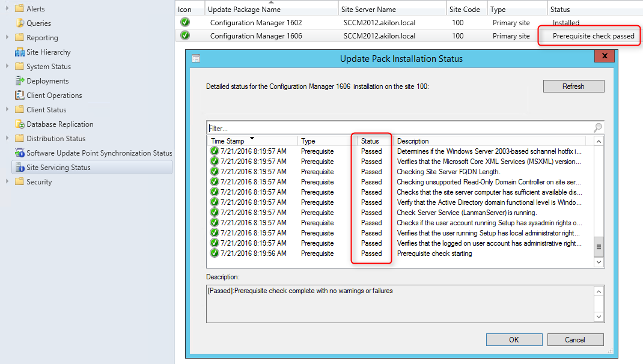Click status list scrollbar up arrow

(x=599, y=141)
